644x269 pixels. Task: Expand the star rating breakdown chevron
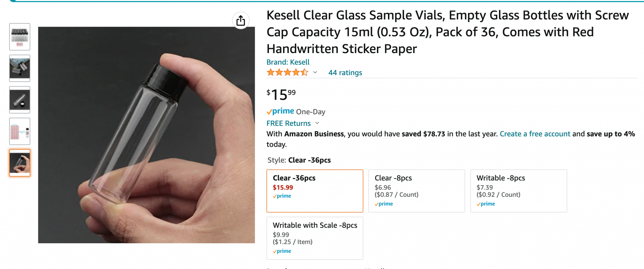[315, 73]
